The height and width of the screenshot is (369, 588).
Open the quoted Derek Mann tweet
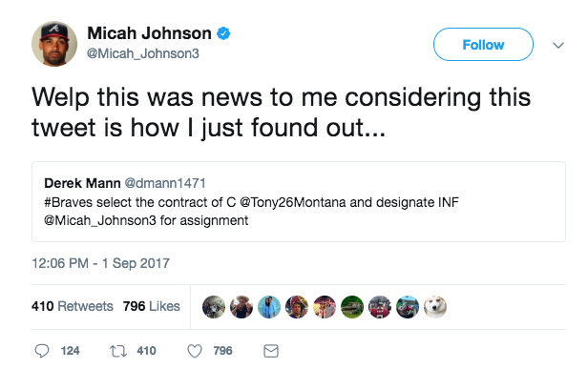click(299, 201)
